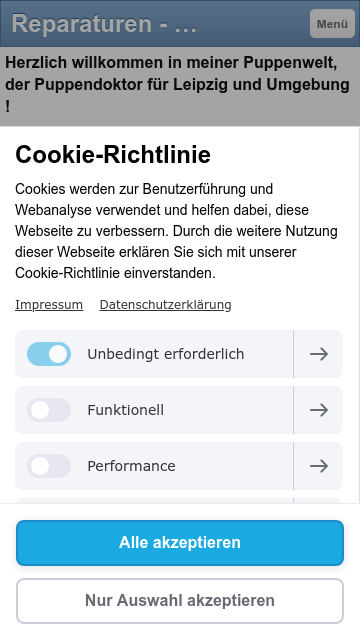
Task: Click the Cookie-Richtlinie heading
Action: tap(113, 154)
